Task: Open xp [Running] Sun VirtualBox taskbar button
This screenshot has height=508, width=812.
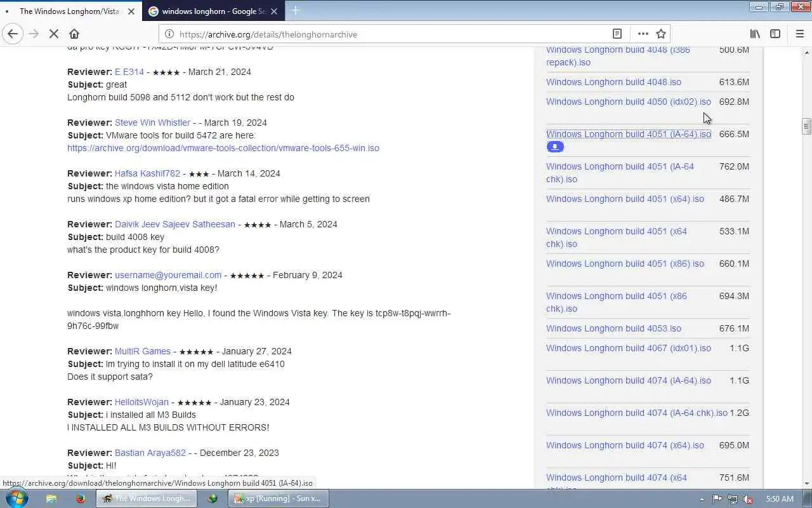Action: coord(278,498)
